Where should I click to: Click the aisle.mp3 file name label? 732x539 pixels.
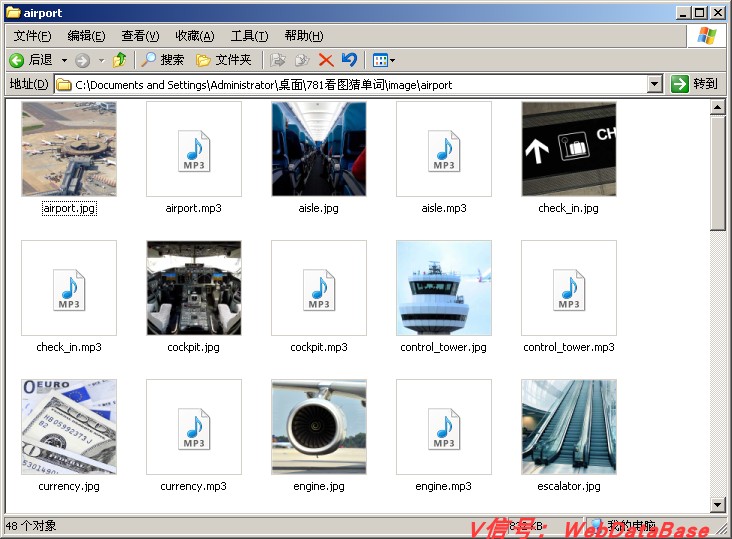(x=444, y=208)
